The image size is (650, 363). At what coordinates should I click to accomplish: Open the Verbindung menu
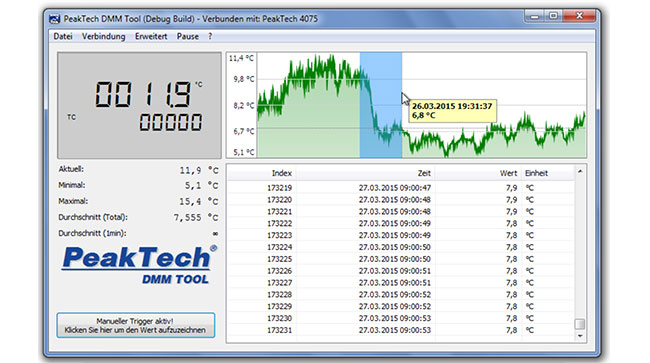pyautogui.click(x=104, y=36)
